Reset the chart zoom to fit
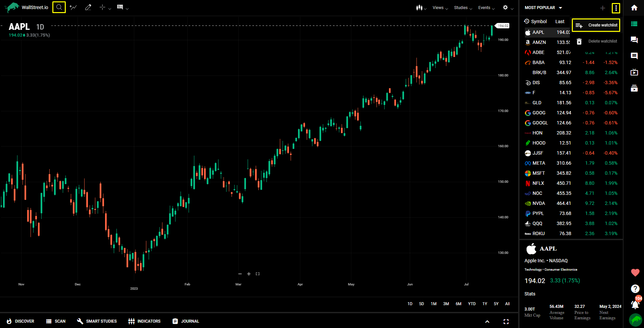 tap(258, 274)
